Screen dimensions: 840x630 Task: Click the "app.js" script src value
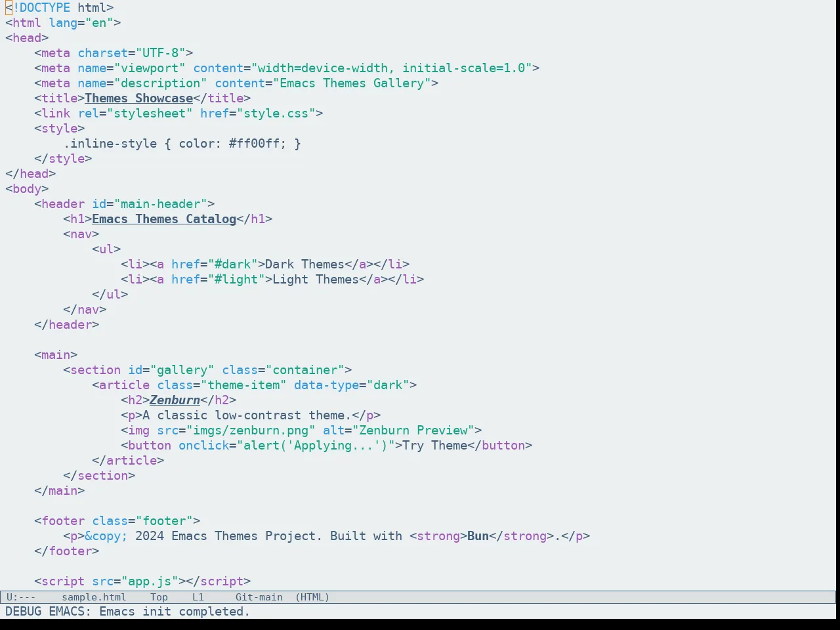(150, 581)
